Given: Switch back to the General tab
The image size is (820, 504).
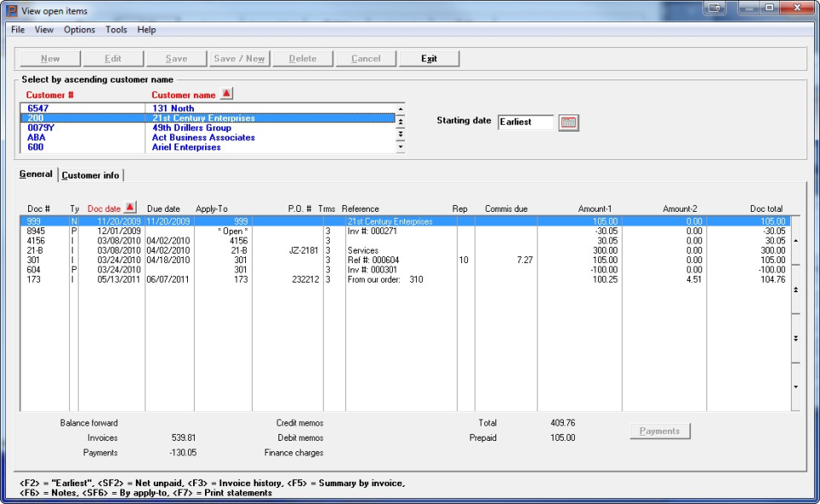Looking at the screenshot, I should 35,174.
